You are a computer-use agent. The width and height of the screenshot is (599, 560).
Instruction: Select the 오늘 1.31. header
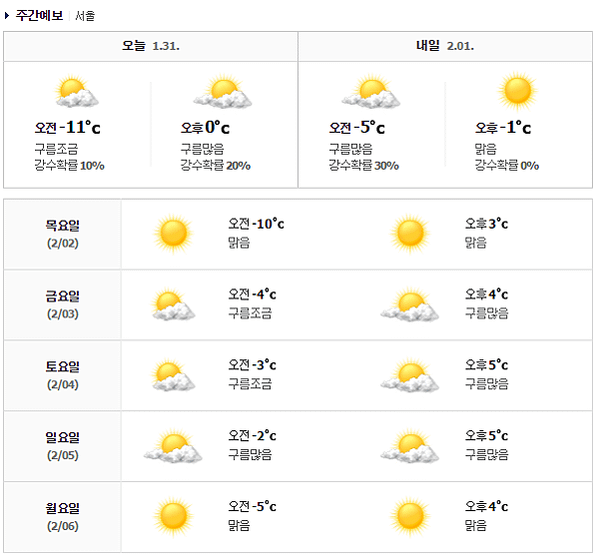tap(151, 46)
